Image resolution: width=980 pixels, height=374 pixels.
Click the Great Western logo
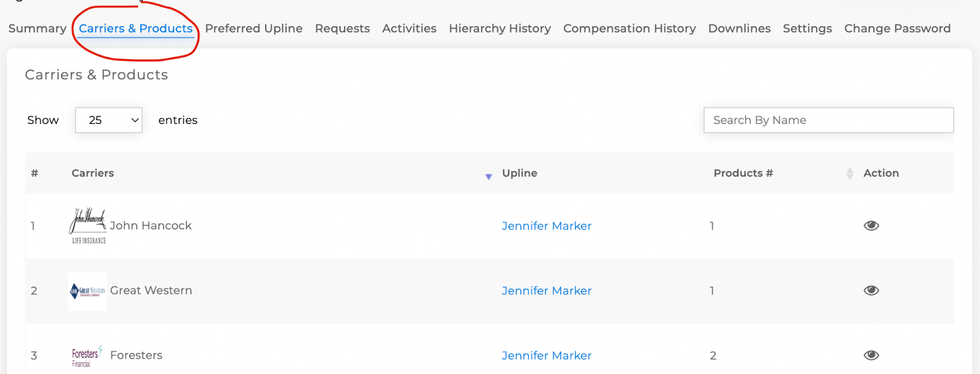[x=88, y=291]
